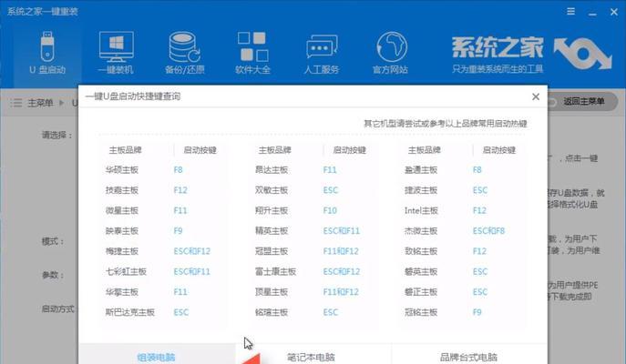
Task: Open the 人工服务 chat tool
Action: click(x=322, y=53)
